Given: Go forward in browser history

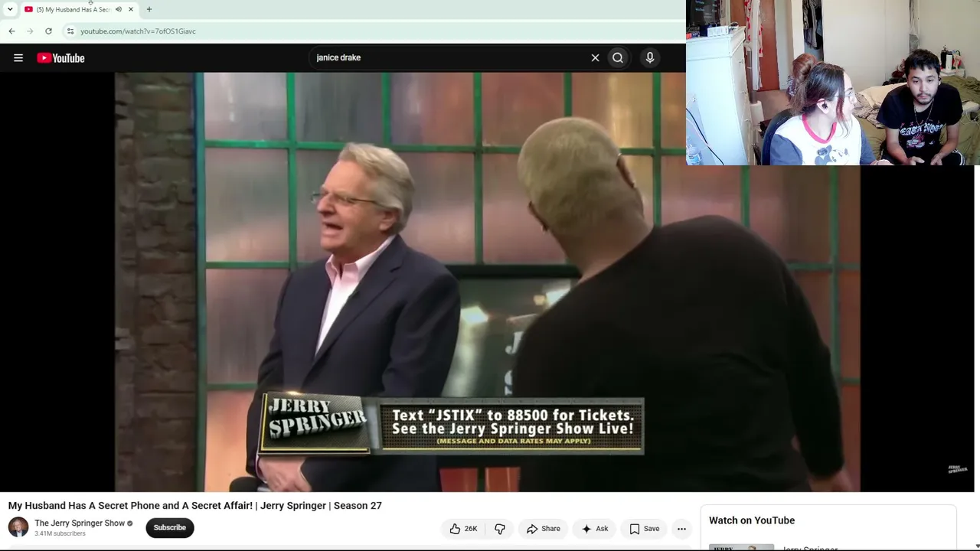Looking at the screenshot, I should click(30, 31).
